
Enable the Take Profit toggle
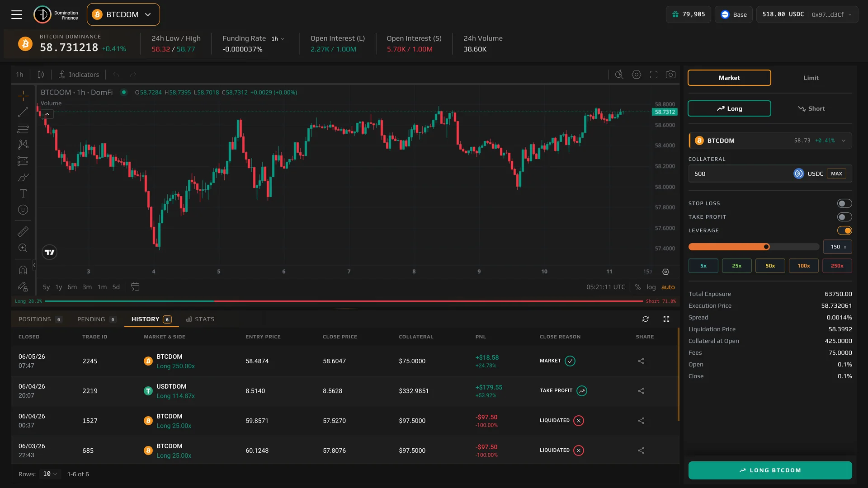pos(844,217)
